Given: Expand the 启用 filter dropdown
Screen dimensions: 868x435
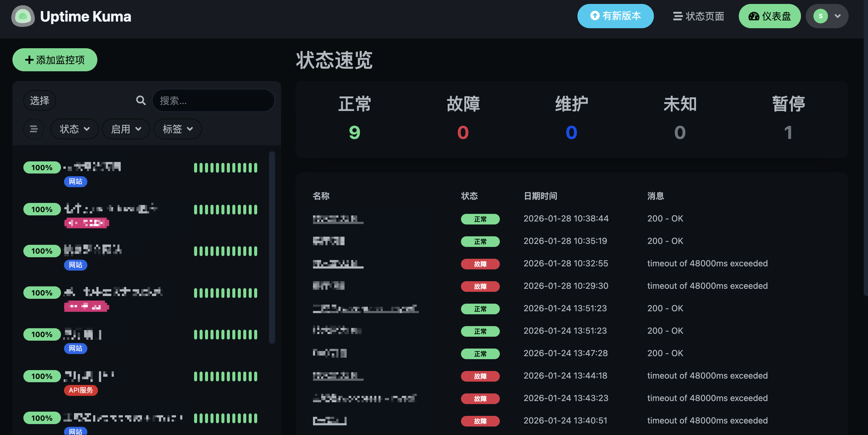Looking at the screenshot, I should pos(126,129).
